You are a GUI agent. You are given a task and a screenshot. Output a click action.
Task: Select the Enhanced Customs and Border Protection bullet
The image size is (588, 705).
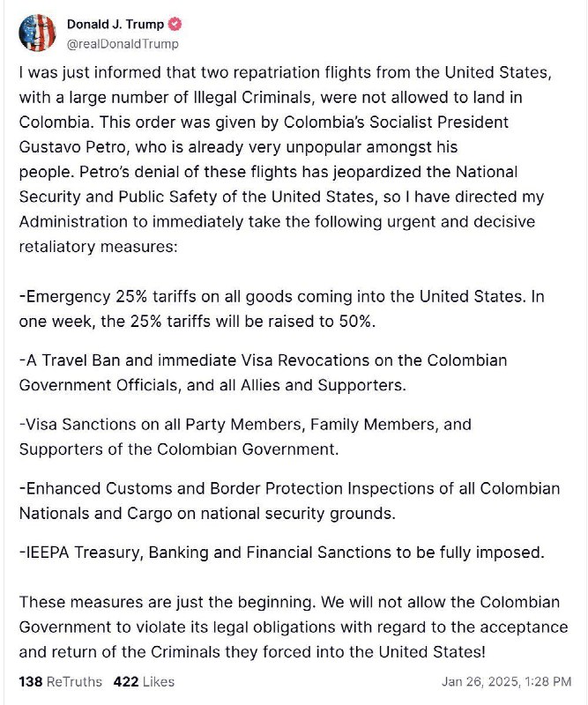(290, 501)
